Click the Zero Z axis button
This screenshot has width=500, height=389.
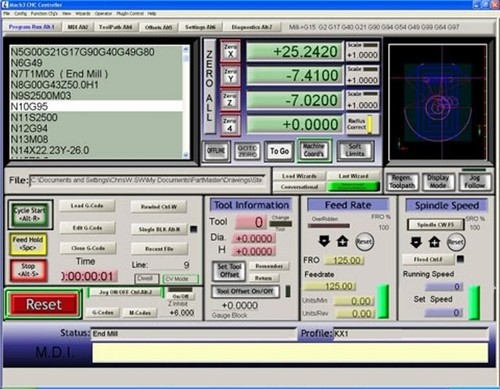tap(230, 100)
